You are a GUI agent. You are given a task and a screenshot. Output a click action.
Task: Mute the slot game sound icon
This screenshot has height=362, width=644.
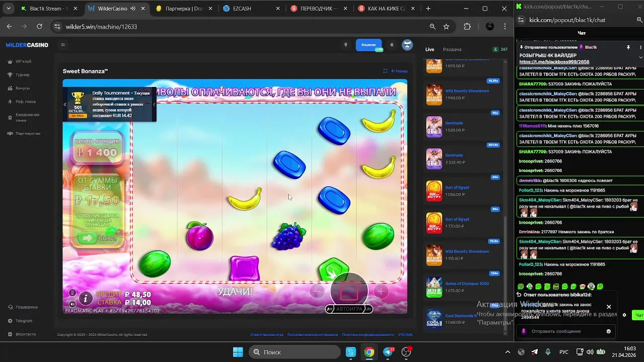click(72, 304)
